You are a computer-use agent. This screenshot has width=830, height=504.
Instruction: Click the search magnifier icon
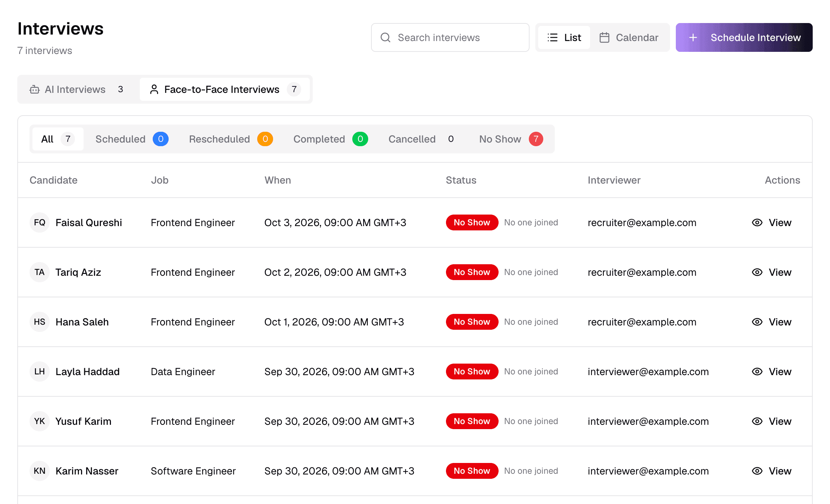click(x=385, y=37)
